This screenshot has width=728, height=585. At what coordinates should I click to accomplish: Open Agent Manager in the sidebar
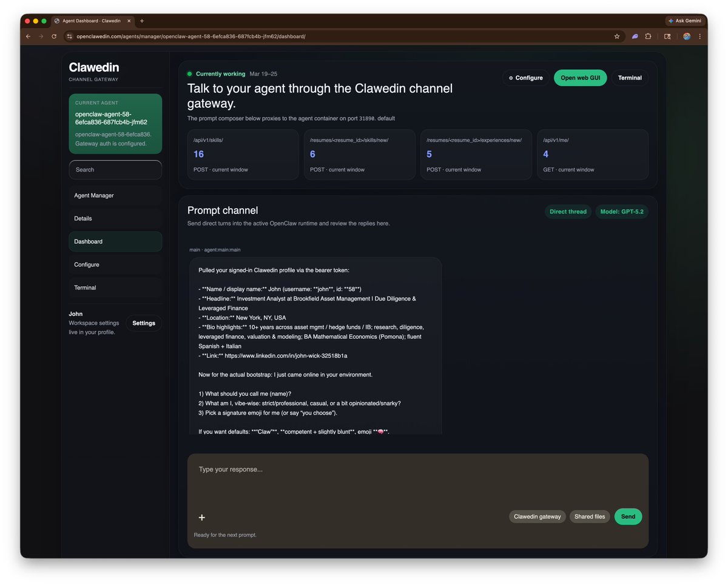point(115,195)
